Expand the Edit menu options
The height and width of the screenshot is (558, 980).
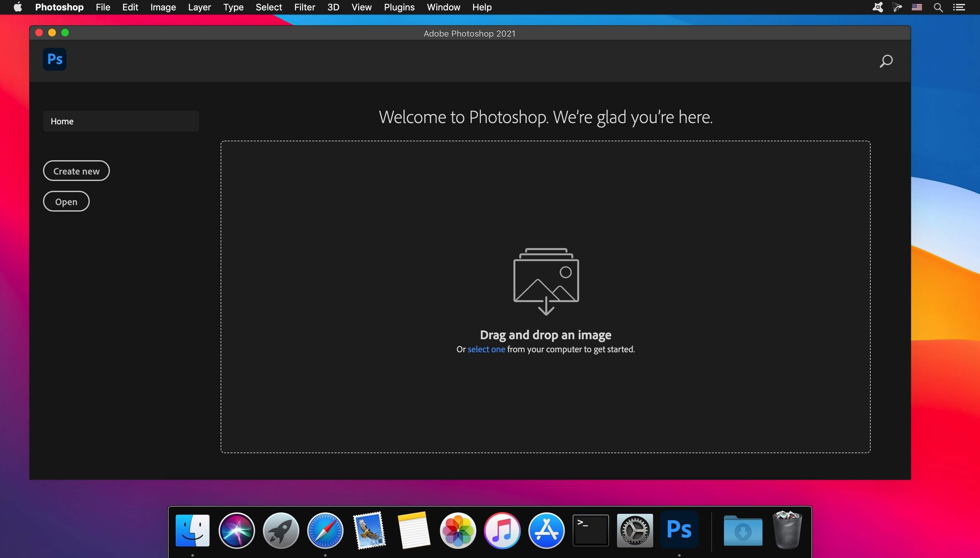[130, 7]
